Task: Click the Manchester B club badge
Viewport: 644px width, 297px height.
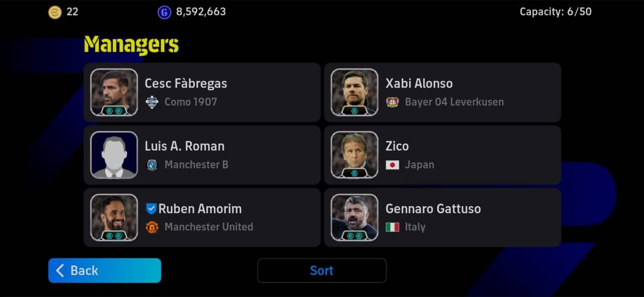Action: coord(152,165)
